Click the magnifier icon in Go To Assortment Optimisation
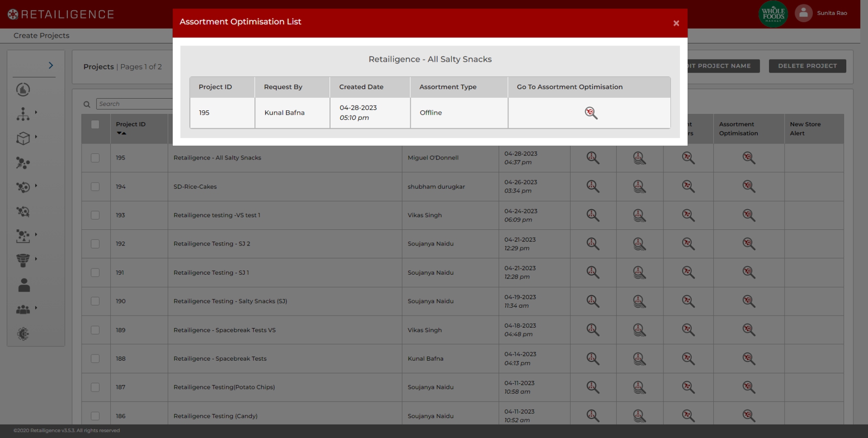868x438 pixels. (591, 113)
